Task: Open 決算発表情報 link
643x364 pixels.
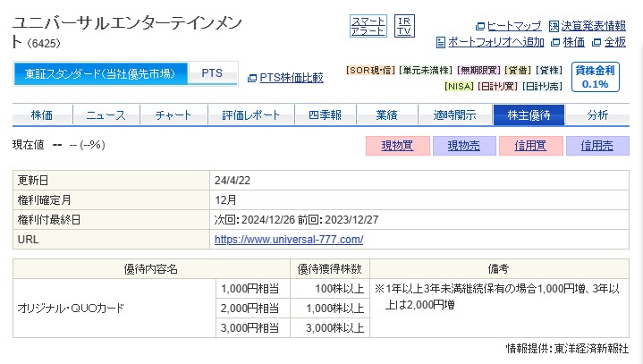Action: 594,26
